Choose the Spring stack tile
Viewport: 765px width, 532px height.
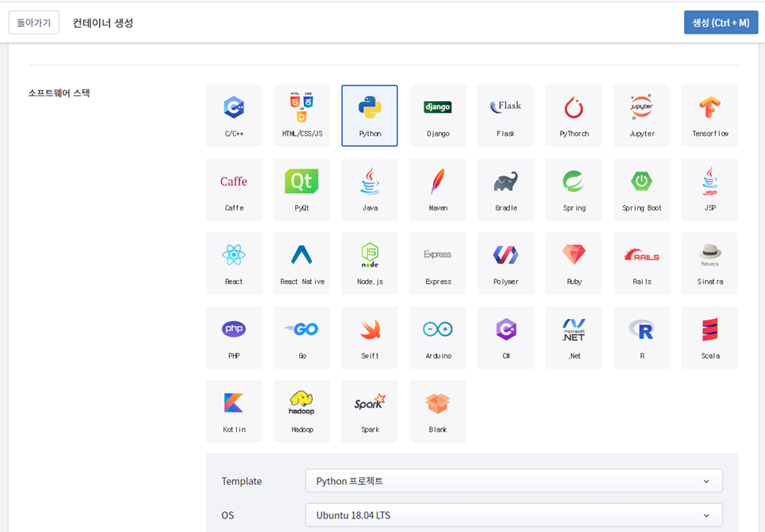(574, 190)
